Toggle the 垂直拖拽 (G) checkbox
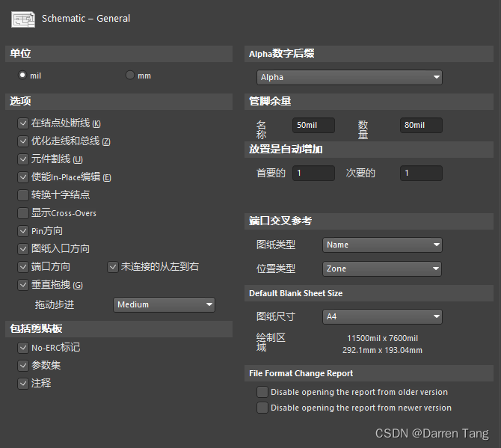The width and height of the screenshot is (501, 448). click(x=23, y=285)
